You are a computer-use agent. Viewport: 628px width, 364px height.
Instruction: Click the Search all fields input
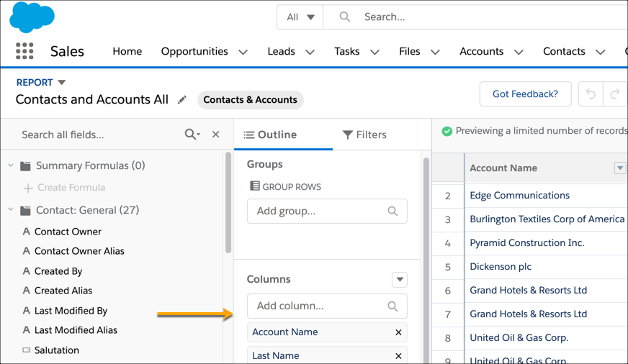point(100,135)
